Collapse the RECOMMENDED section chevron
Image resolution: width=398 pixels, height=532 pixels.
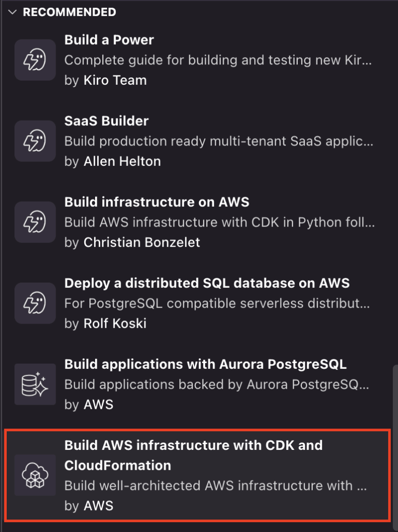13,12
